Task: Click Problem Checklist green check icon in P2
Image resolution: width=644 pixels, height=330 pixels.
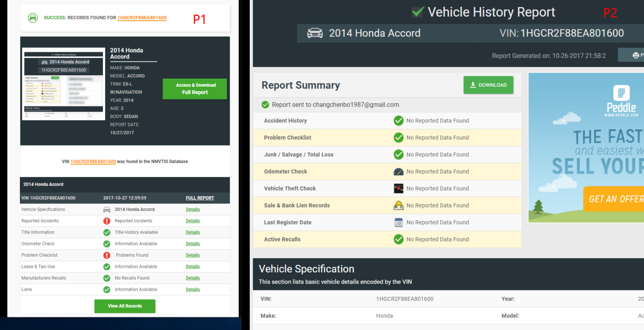Action: 399,137
